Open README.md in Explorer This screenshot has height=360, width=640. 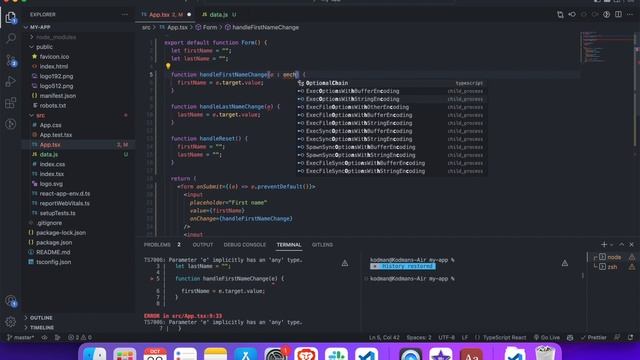(53, 252)
